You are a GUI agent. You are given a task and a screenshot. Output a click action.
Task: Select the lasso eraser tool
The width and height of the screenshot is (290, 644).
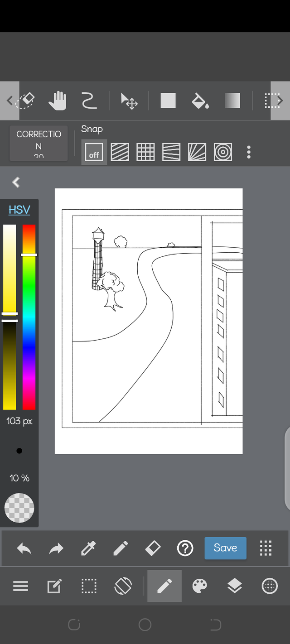coord(25,101)
